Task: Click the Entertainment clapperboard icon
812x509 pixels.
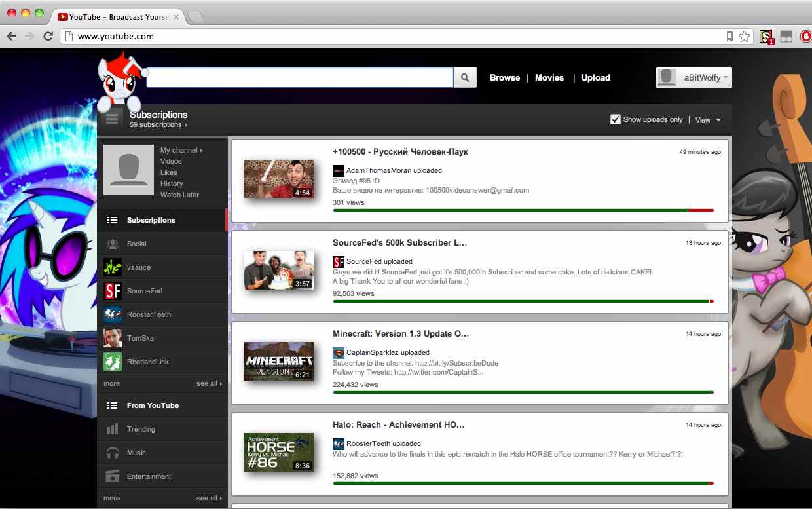Action: click(x=113, y=476)
